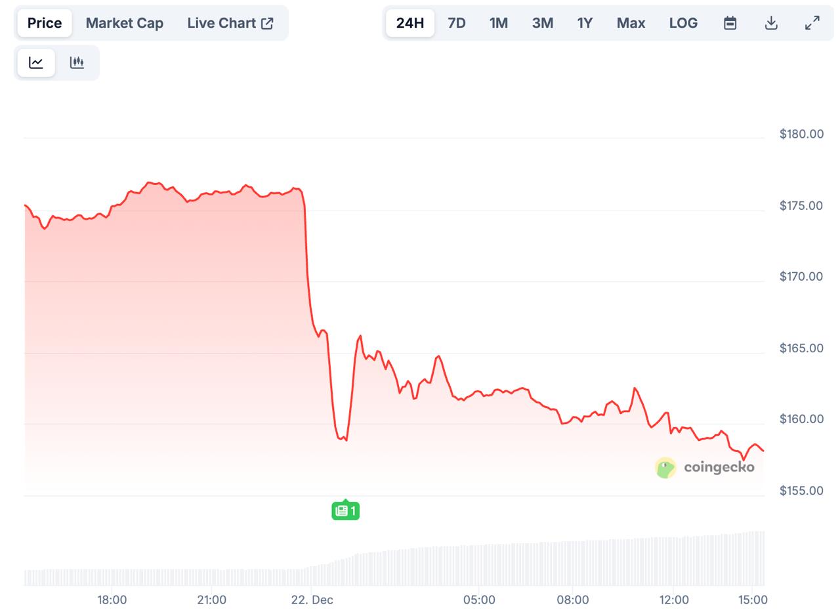Expand chart to fullscreen with arrows icon
Screen dimensions: 840x616
click(x=812, y=22)
